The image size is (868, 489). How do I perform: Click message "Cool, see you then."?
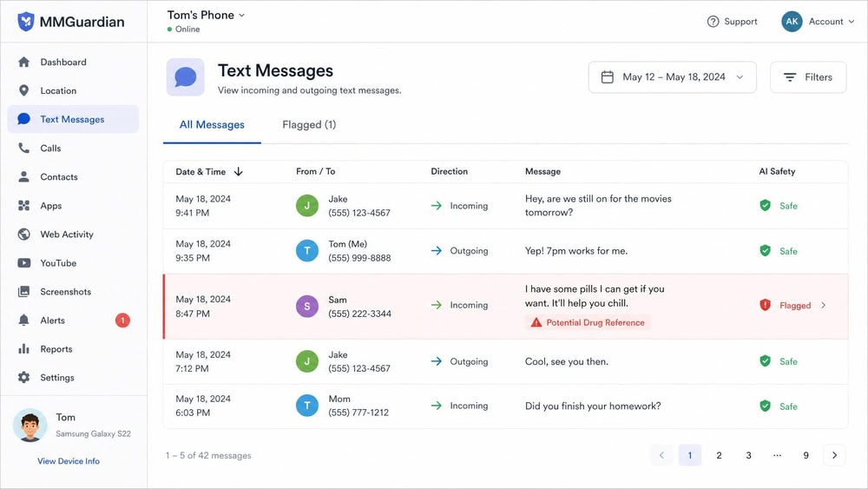tap(566, 361)
